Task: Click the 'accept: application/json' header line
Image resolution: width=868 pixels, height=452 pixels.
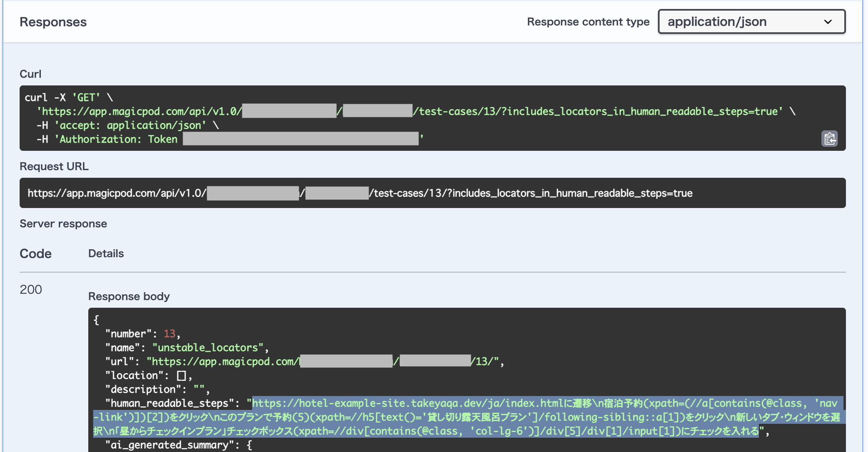Action: pos(128,125)
